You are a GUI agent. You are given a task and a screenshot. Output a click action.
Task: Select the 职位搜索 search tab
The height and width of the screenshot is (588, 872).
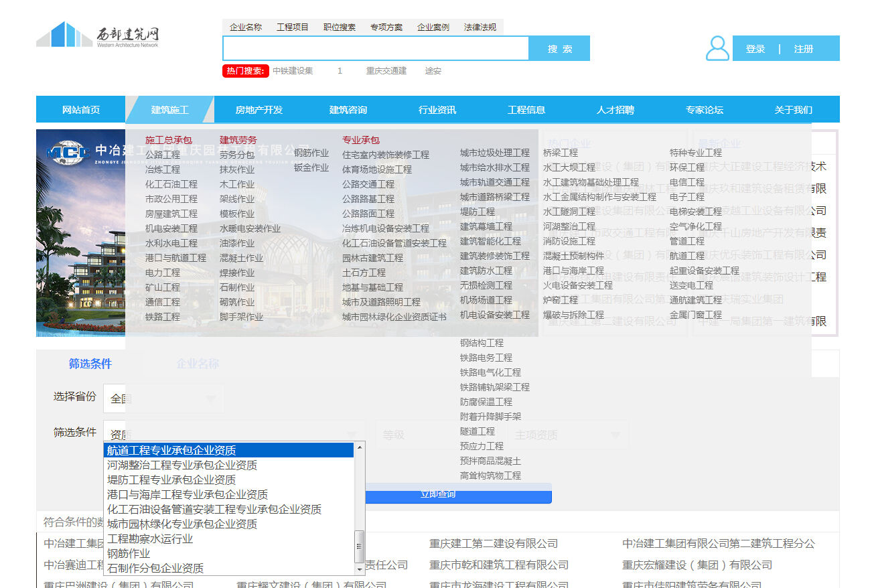(340, 27)
